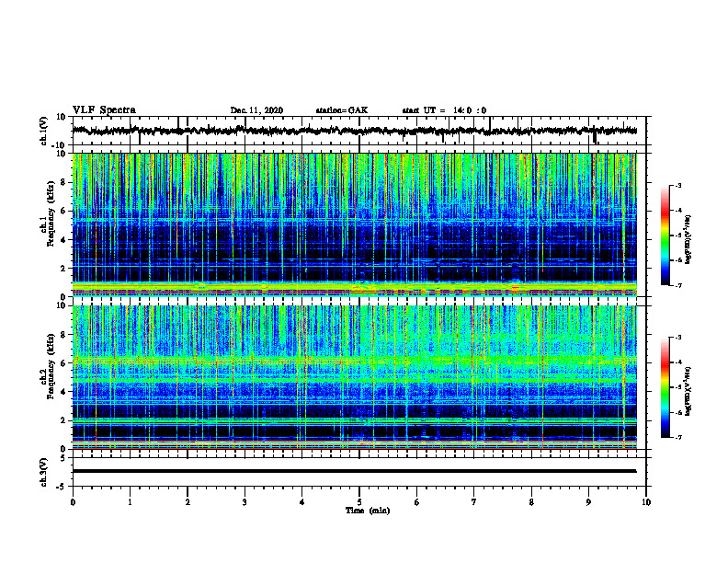Click the ch.1 spectrogram color scale bar
Screen dimensions: 728x563
coord(665,236)
